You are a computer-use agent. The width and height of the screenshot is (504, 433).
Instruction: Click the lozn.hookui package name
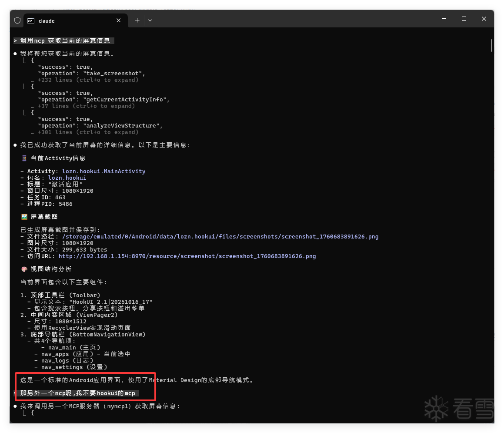[x=67, y=178]
